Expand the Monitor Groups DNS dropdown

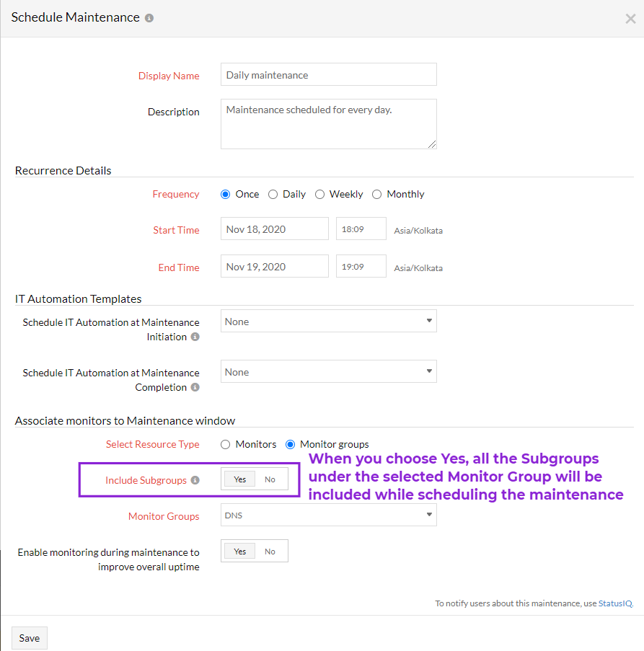point(328,515)
